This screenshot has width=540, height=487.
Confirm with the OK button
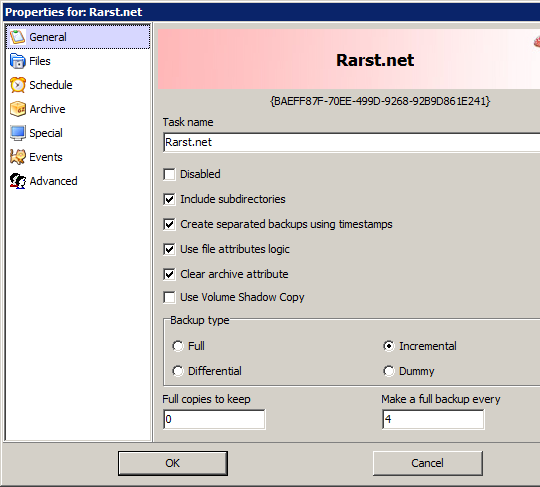[173, 463]
